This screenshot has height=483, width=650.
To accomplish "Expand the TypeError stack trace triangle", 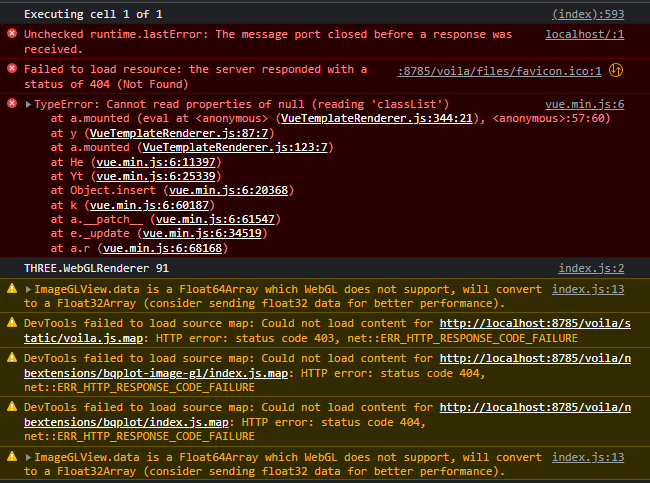I will [x=28, y=104].
